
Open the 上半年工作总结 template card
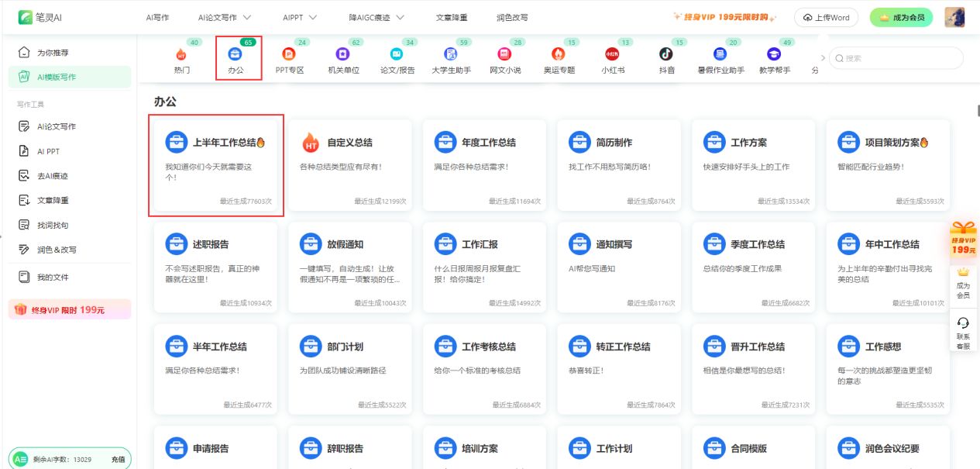click(216, 165)
